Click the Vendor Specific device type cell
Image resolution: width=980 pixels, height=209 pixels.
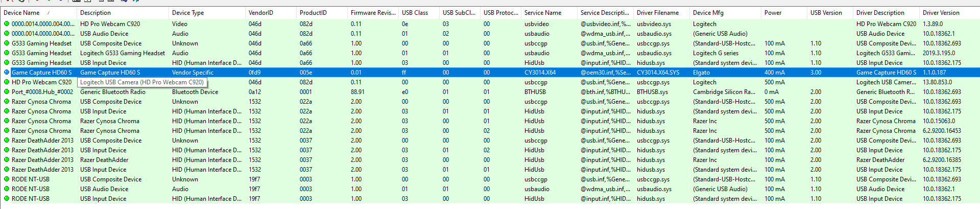(193, 73)
